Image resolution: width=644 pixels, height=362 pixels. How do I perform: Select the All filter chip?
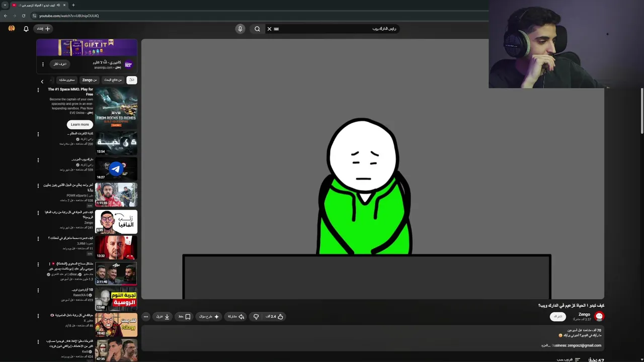[131, 80]
